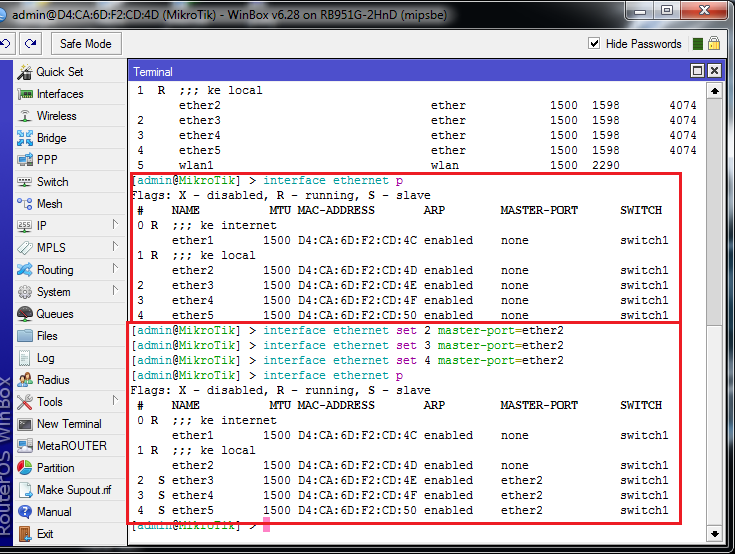Open the Make Supout.rif menu item
Viewport: 735px width, 554px height.
(70, 490)
